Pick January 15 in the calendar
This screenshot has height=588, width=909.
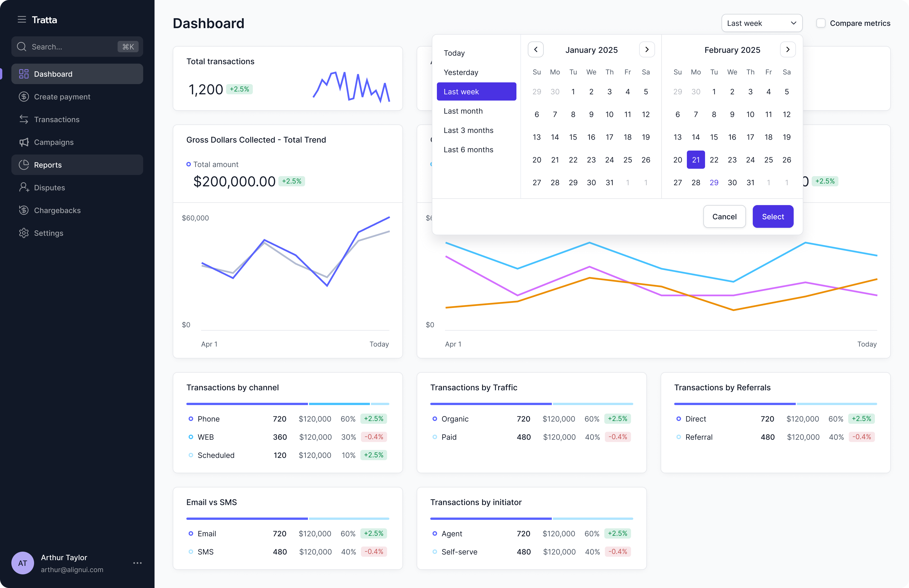[x=573, y=137]
